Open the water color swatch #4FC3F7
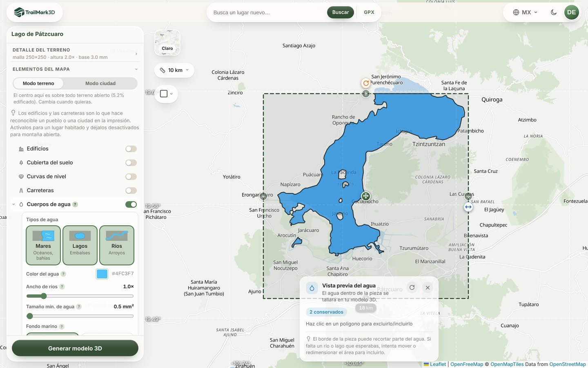 [x=102, y=274]
